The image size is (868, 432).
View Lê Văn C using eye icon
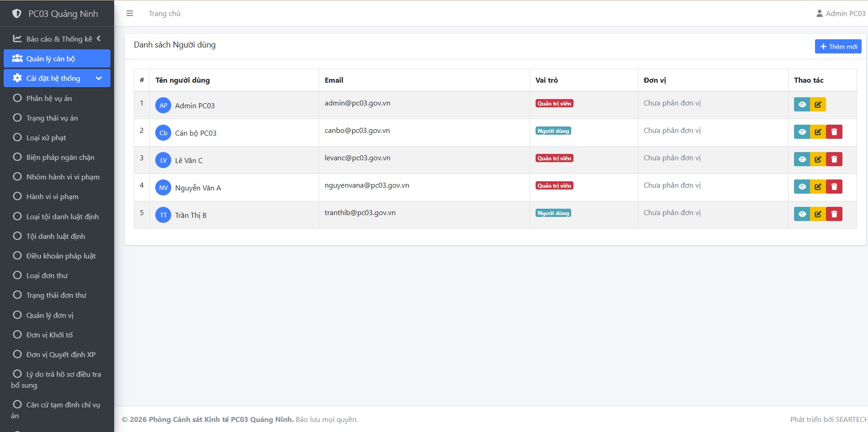point(802,159)
